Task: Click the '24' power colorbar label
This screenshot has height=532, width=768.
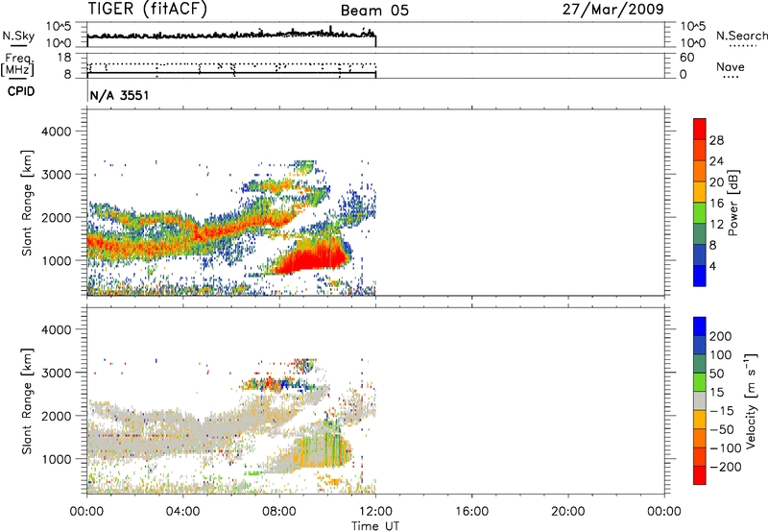Action: click(716, 161)
